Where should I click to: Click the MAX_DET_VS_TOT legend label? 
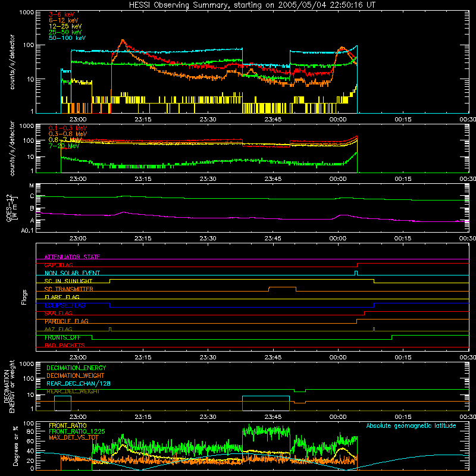tap(73, 437)
